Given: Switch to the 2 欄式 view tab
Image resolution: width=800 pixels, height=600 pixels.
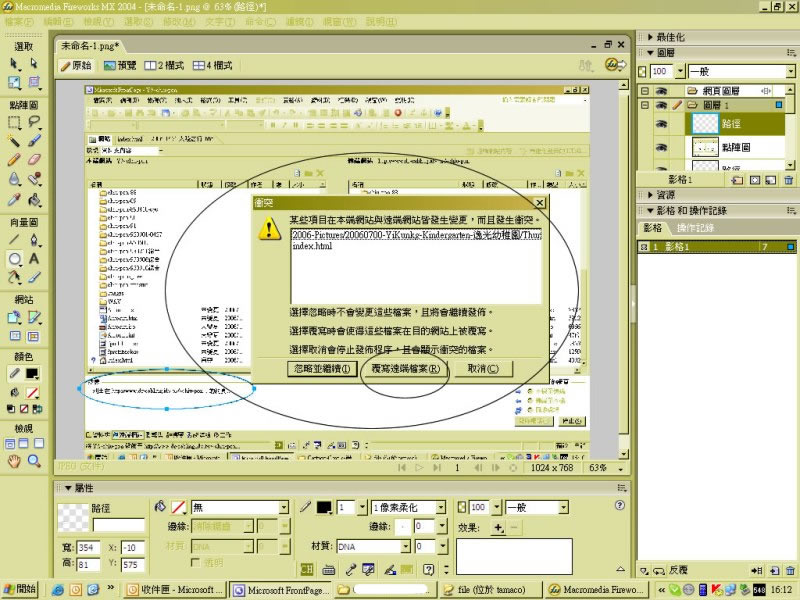Looking at the screenshot, I should [x=164, y=65].
